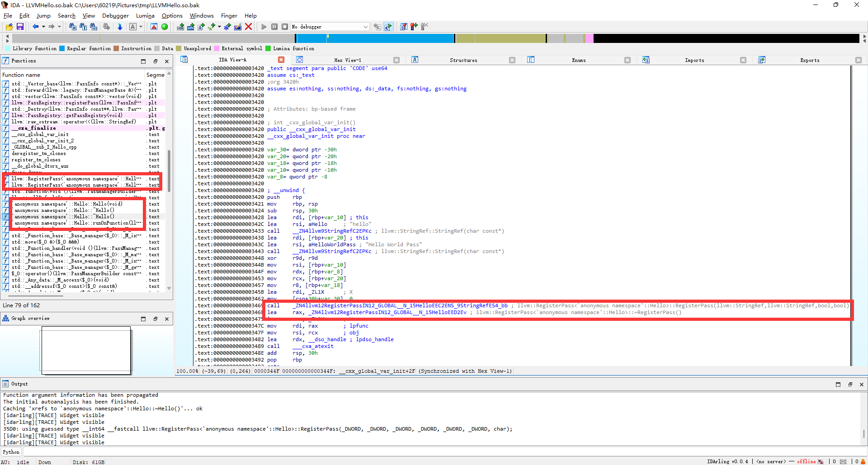Open the Debugger menu
This screenshot has width=868, height=465.
[115, 15]
